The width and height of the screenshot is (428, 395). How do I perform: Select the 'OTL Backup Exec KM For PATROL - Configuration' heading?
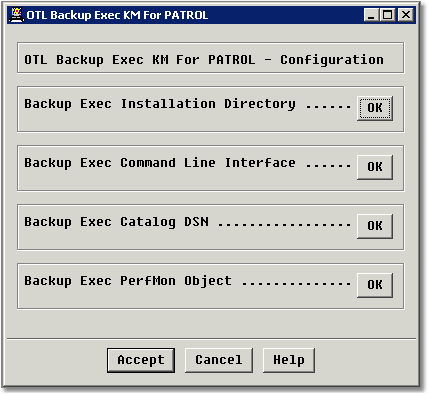point(204,60)
